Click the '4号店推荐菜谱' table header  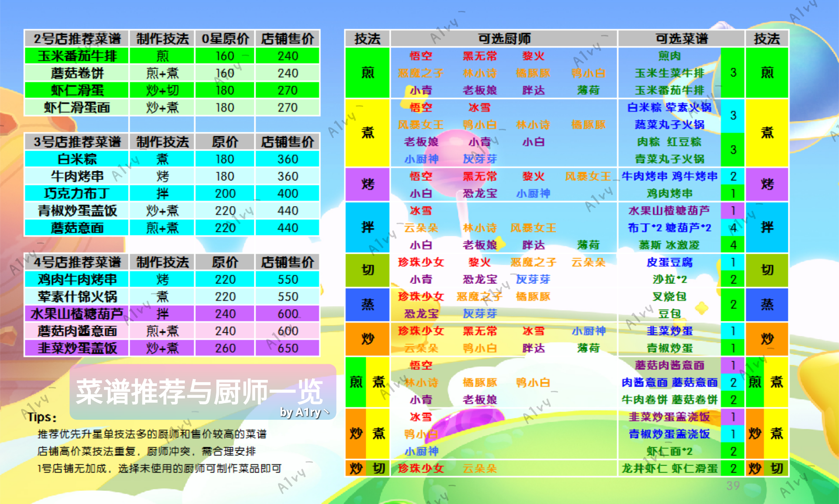coord(77,262)
